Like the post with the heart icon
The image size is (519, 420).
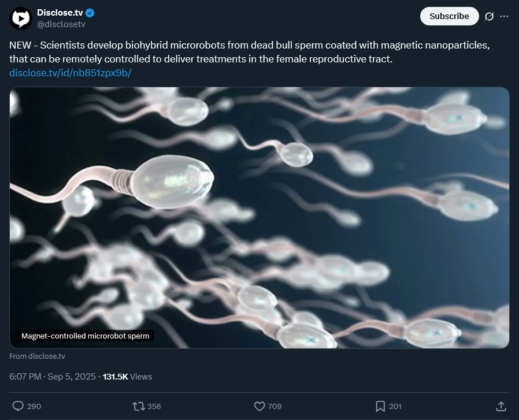260,406
